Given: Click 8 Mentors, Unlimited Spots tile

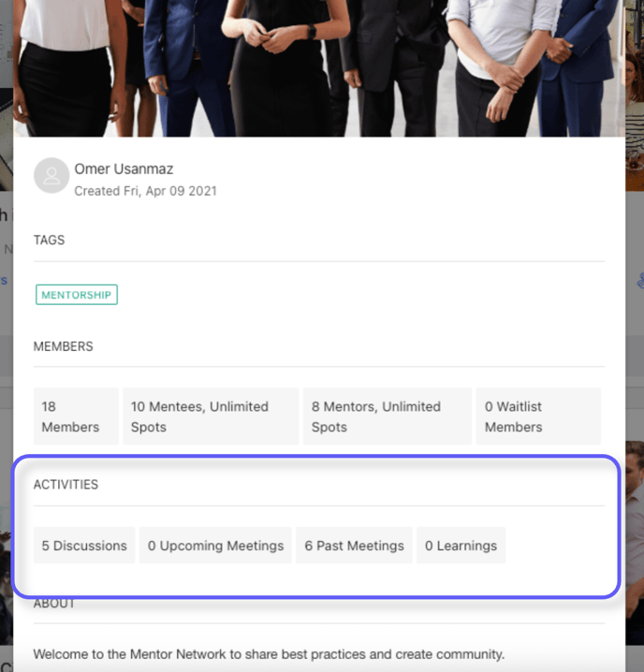Looking at the screenshot, I should [388, 416].
